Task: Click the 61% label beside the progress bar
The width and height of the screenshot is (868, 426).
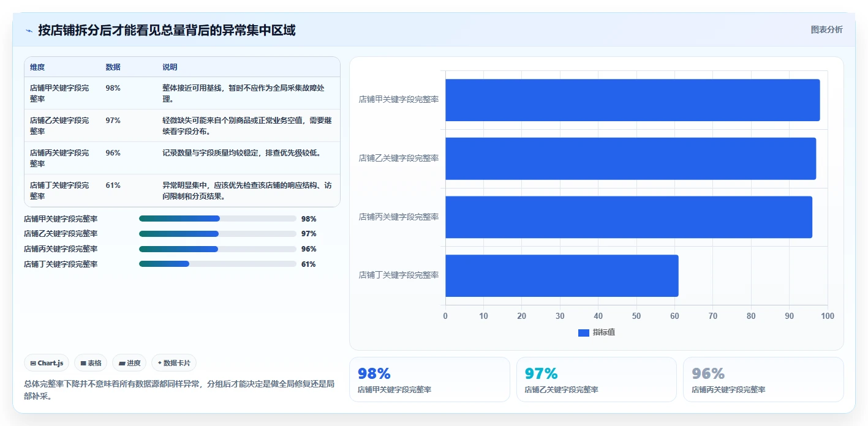Action: 309,264
